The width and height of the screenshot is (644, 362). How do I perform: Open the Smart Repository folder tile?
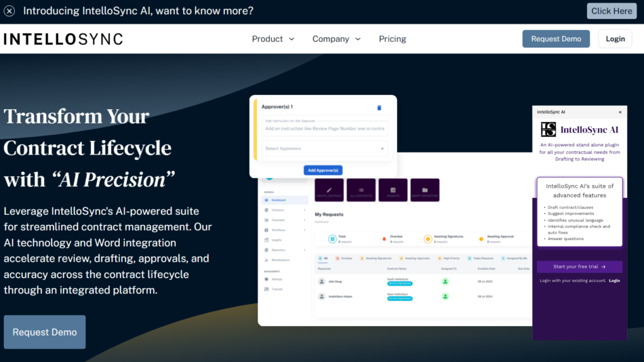tap(424, 190)
